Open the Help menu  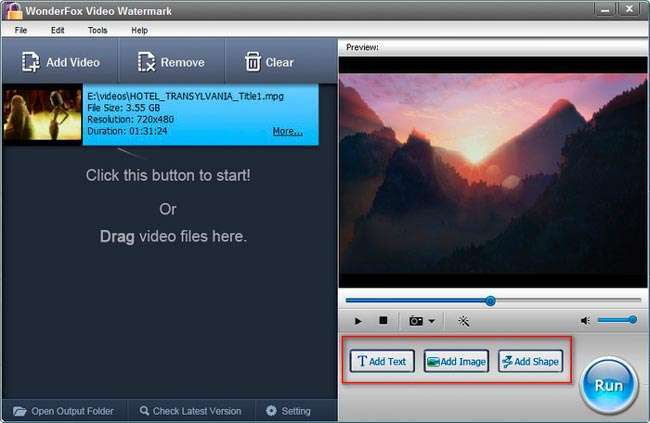(139, 30)
